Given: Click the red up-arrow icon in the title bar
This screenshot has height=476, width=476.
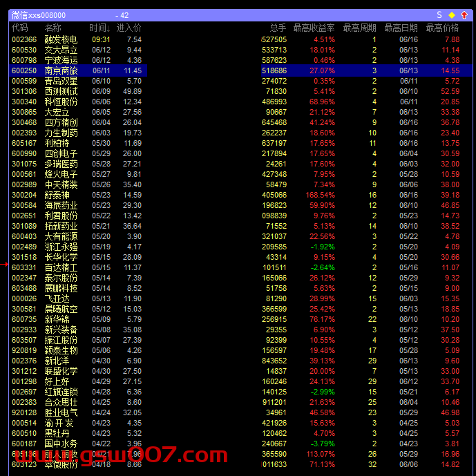Looking at the screenshot, I should pos(464,15).
